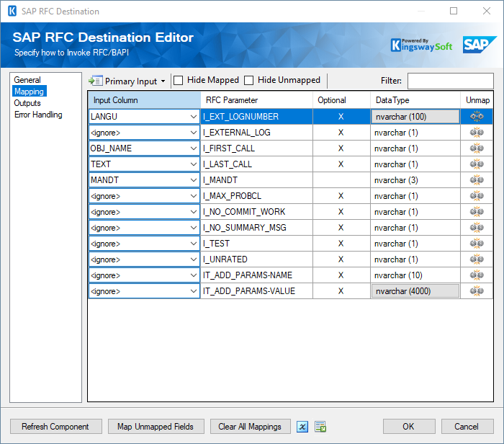Viewport: 504px width, 444px height.
Task: Open the Error Handling page
Action: (38, 115)
